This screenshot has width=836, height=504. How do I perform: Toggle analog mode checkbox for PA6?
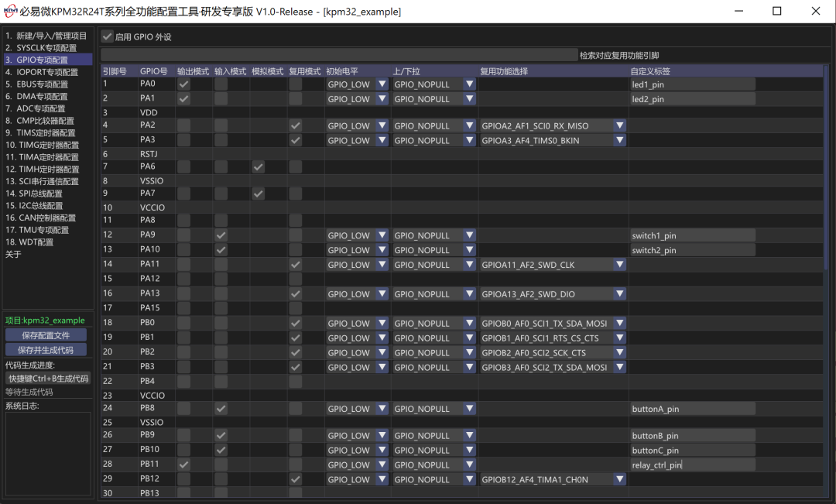coord(258,167)
